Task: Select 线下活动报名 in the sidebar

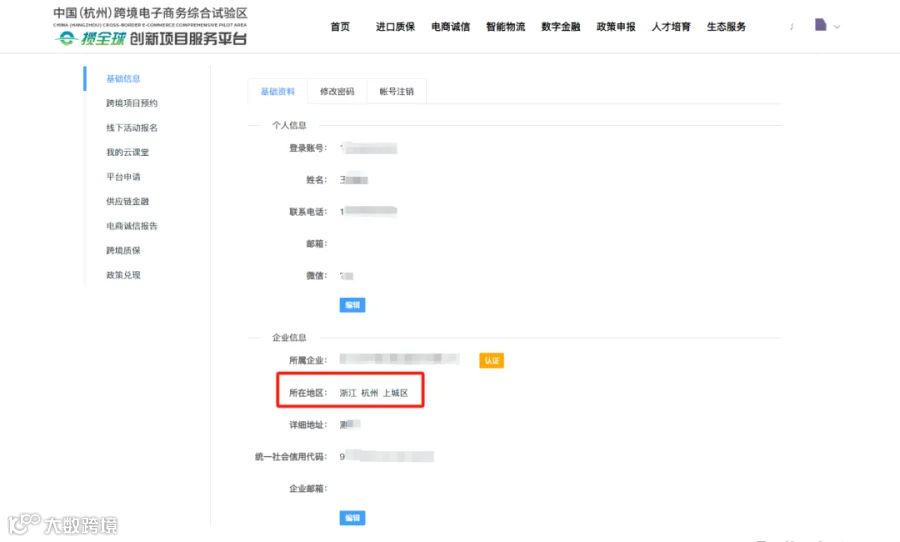Action: click(131, 127)
